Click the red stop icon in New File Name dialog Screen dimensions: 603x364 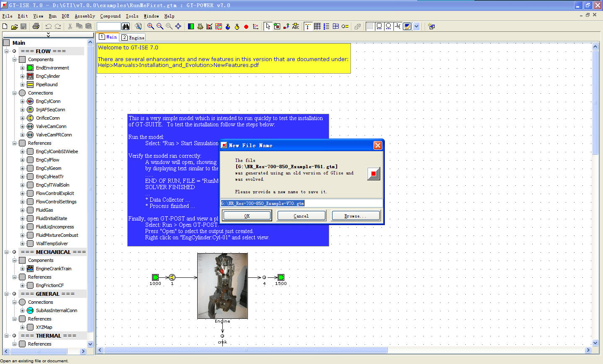pyautogui.click(x=374, y=174)
